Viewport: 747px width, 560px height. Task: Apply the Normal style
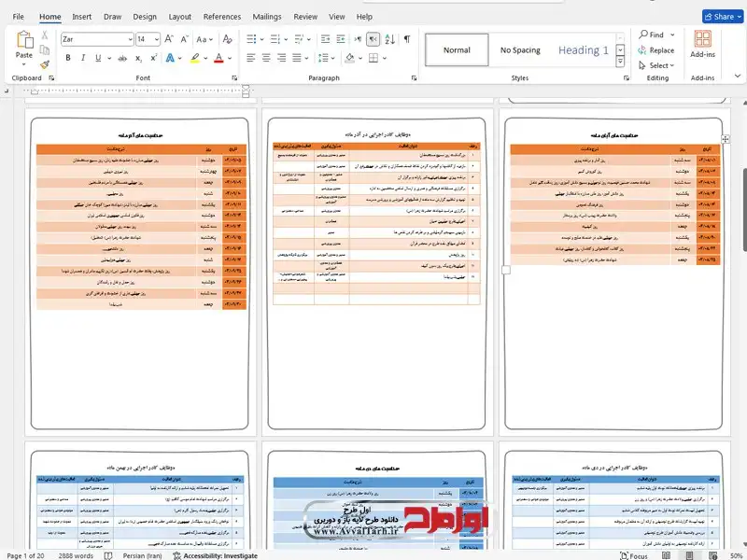tap(457, 50)
